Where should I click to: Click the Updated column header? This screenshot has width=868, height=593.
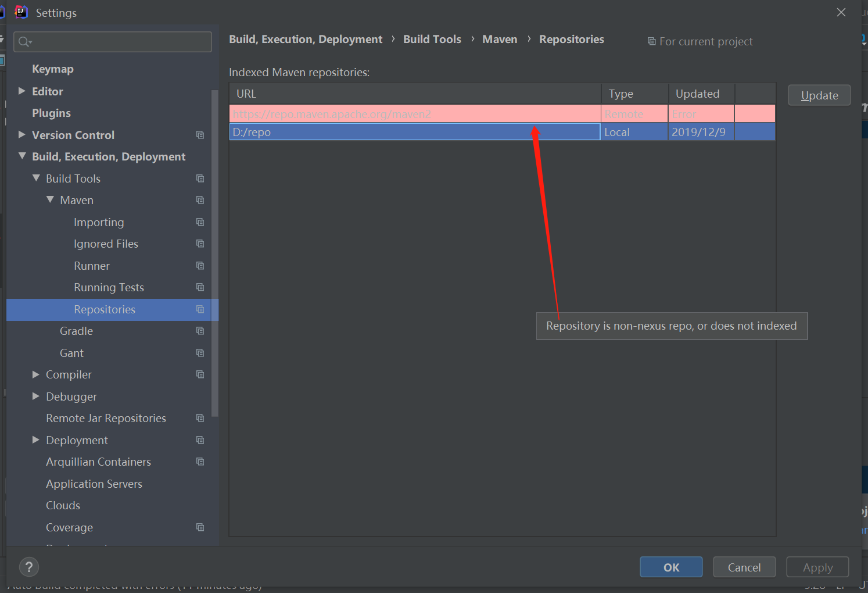click(701, 94)
